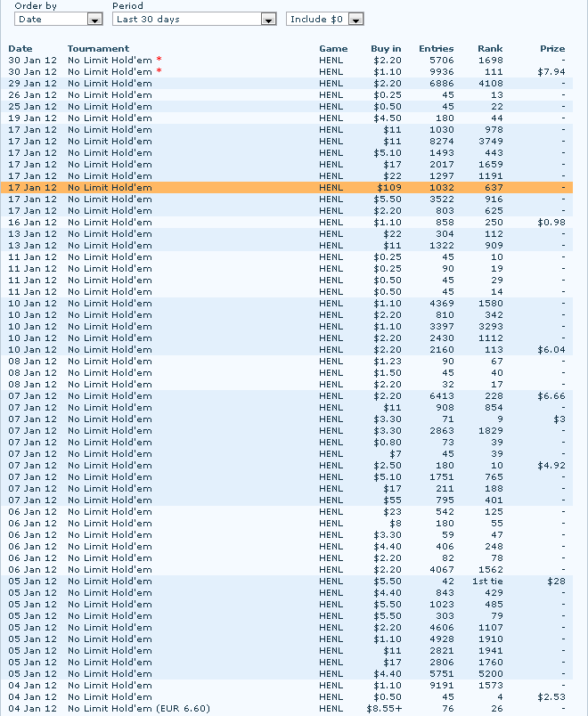Click the $2.53 prize value

551,696
